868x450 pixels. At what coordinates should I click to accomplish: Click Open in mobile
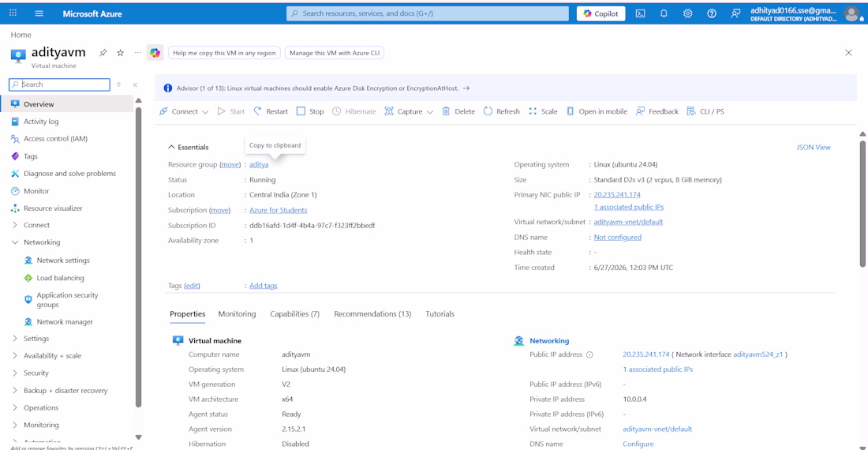tap(597, 111)
